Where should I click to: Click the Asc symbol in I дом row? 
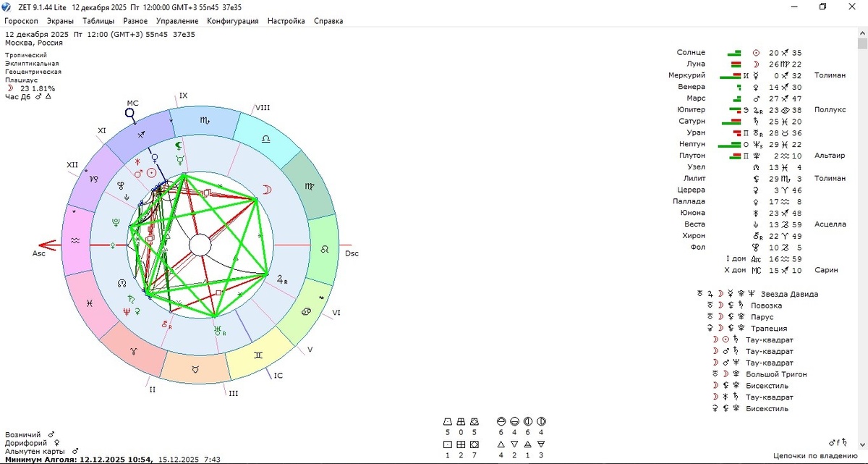(757, 259)
